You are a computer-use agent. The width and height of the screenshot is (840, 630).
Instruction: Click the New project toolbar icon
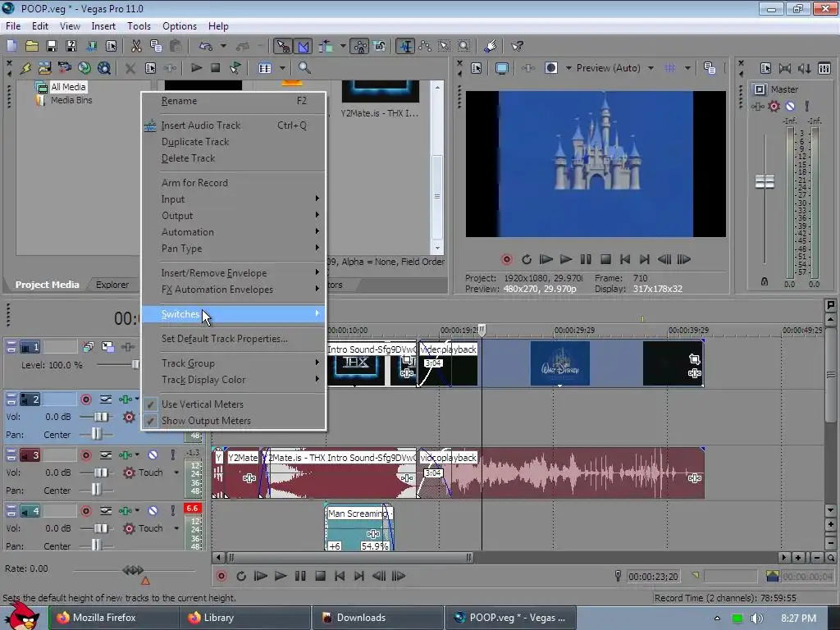point(11,46)
